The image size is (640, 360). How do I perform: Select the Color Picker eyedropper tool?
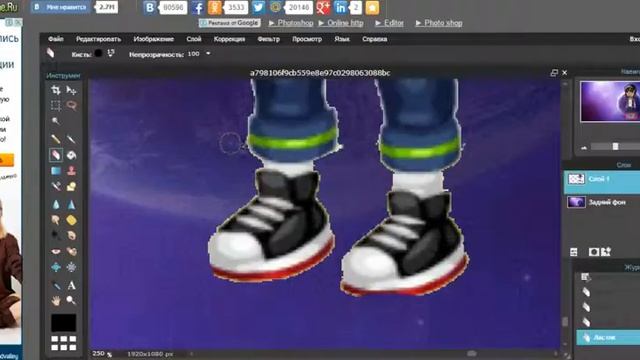tap(56, 285)
